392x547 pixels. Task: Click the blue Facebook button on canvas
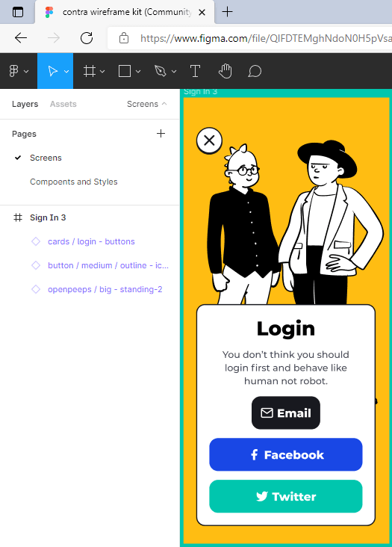click(x=286, y=454)
